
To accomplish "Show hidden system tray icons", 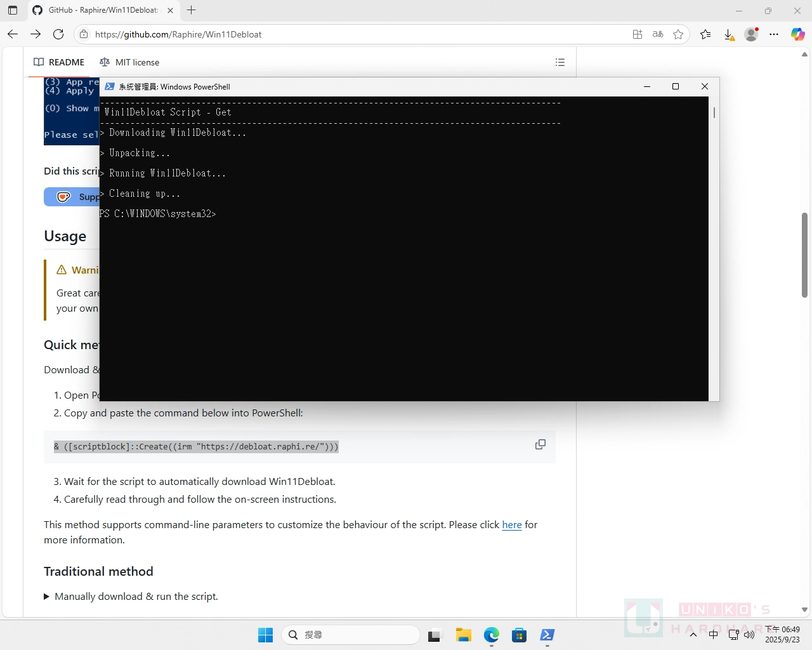I will tap(693, 635).
